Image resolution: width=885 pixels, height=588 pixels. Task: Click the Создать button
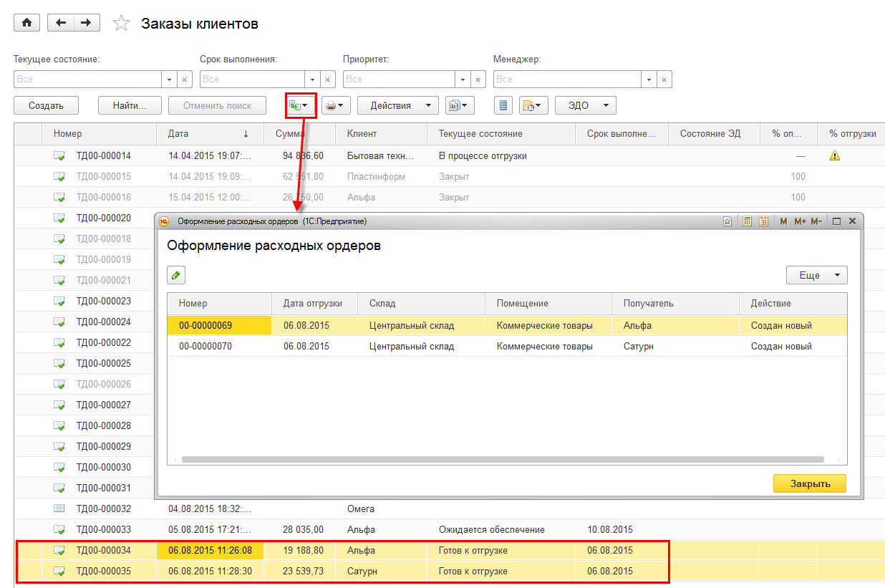point(46,105)
